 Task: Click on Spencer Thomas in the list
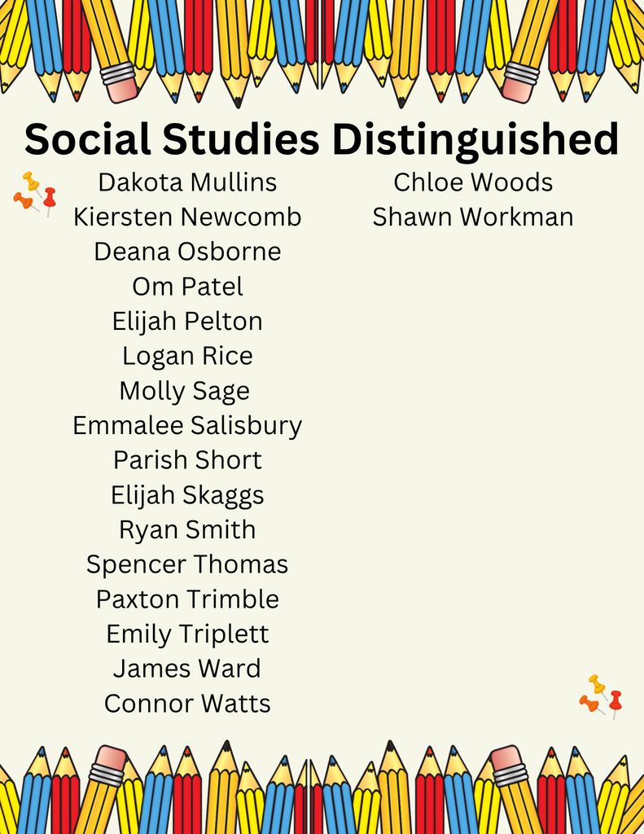pyautogui.click(x=187, y=564)
